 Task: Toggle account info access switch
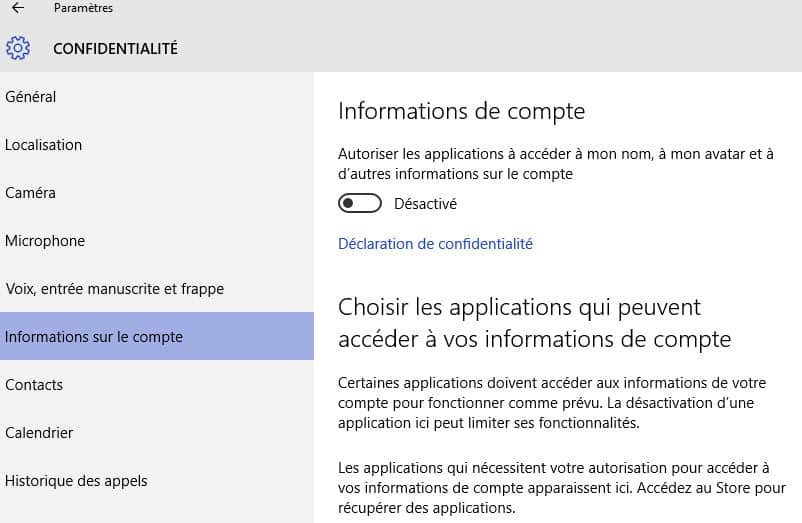coord(360,203)
